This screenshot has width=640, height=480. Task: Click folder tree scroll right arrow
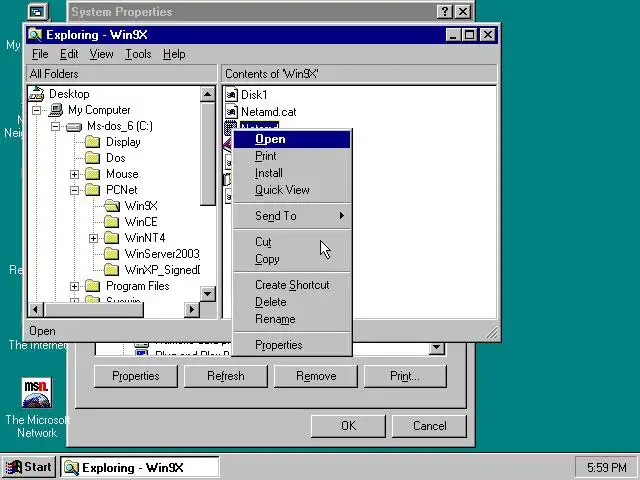click(191, 310)
